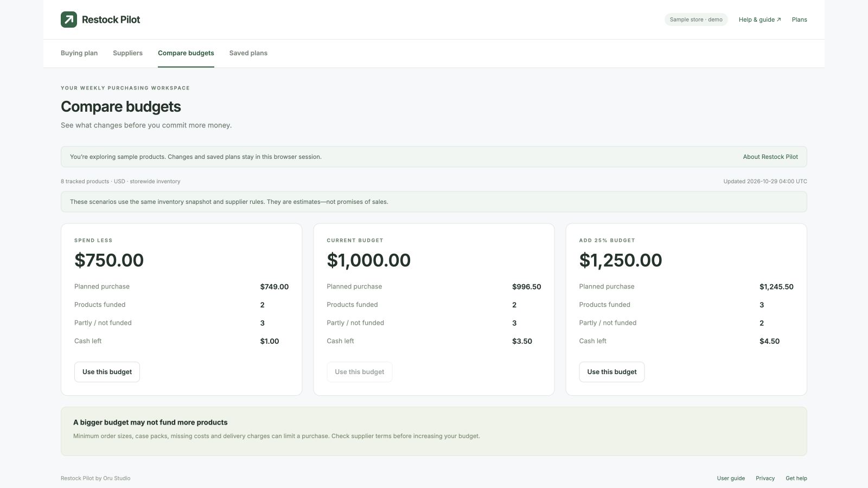The height and width of the screenshot is (488, 868).
Task: Select the Compare budgets tab
Action: pos(186,53)
